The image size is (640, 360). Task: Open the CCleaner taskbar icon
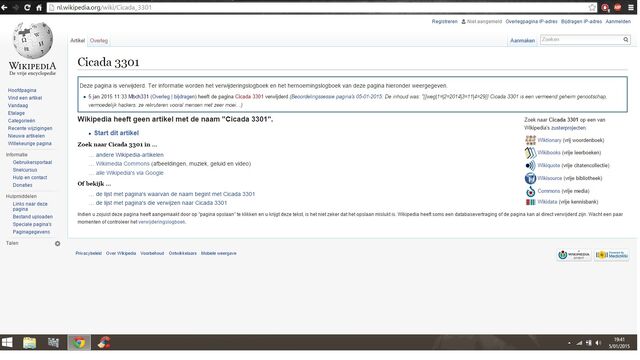point(104,342)
